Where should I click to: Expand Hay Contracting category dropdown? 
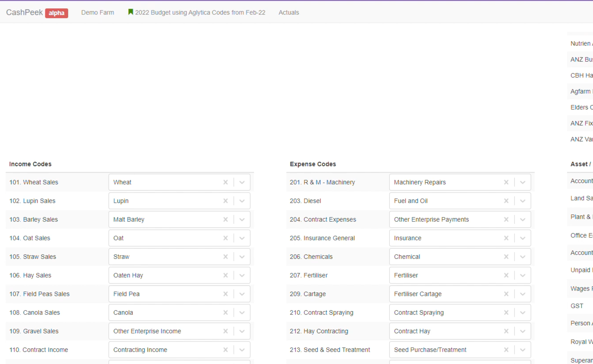pyautogui.click(x=522, y=331)
